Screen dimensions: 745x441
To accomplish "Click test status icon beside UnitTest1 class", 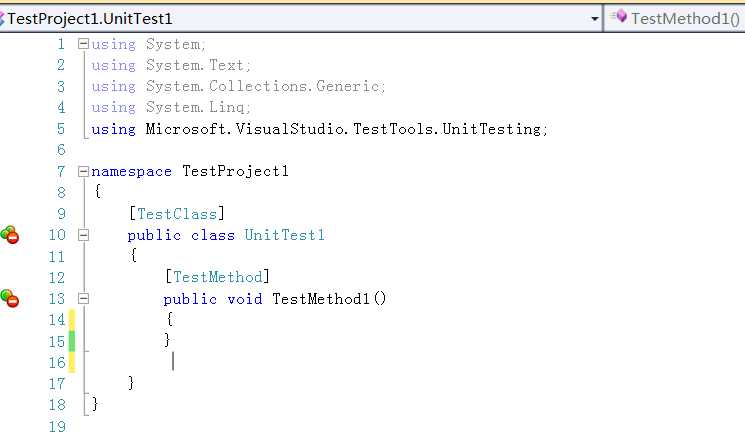I will pos(10,235).
